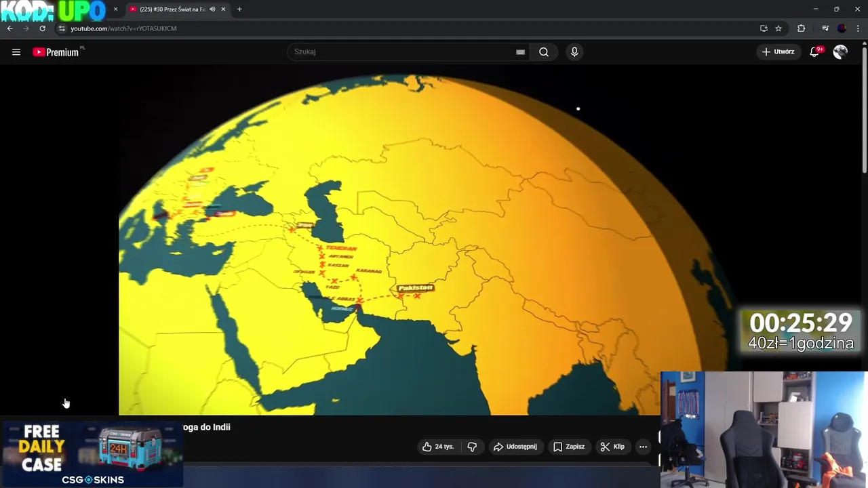Open media controls icon in Chrome toolbar
Viewport: 868px width, 488px height.
825,28
